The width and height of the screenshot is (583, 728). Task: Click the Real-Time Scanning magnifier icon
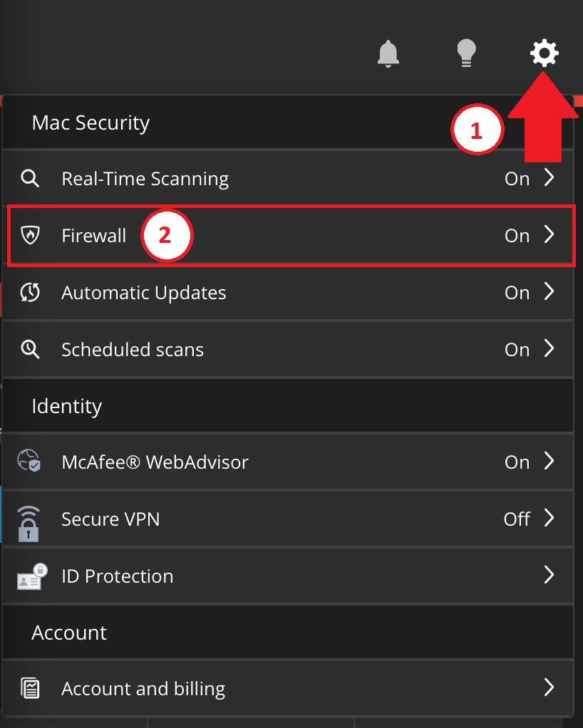tap(30, 178)
